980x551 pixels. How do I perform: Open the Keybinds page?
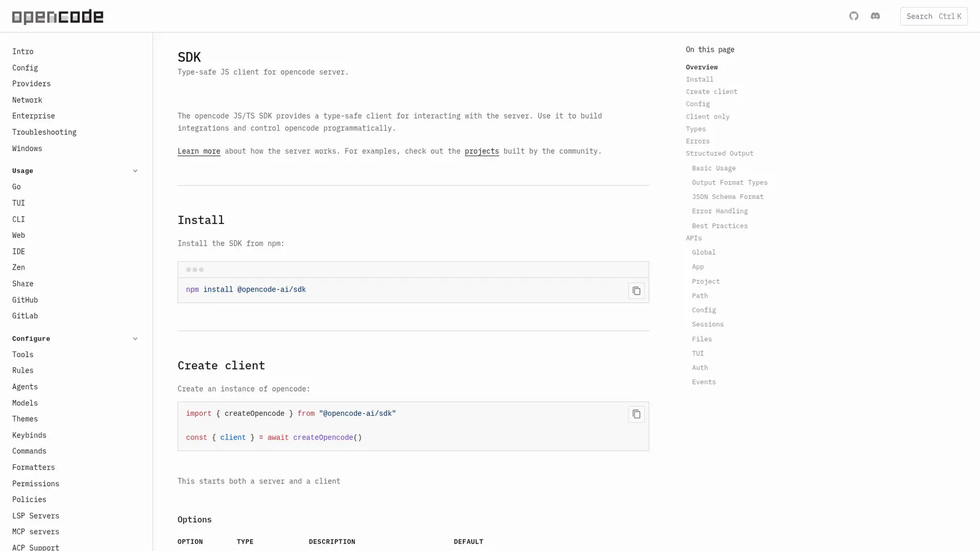[29, 435]
